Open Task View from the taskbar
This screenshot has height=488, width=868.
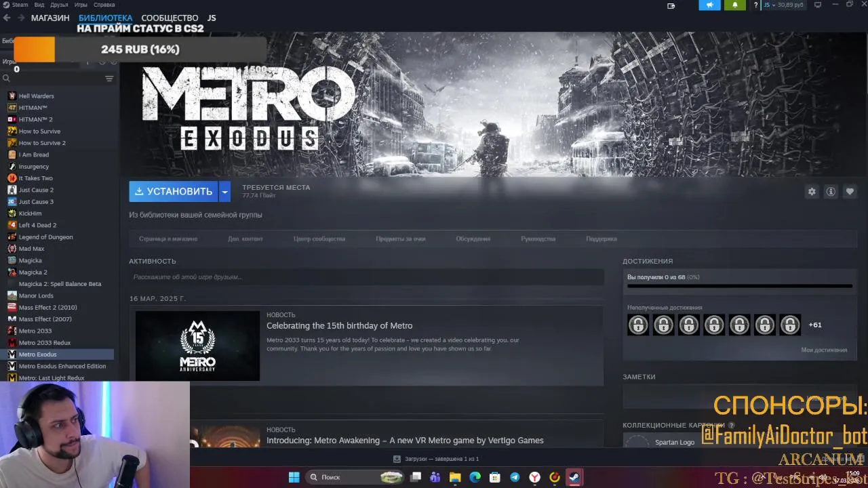pos(416,477)
